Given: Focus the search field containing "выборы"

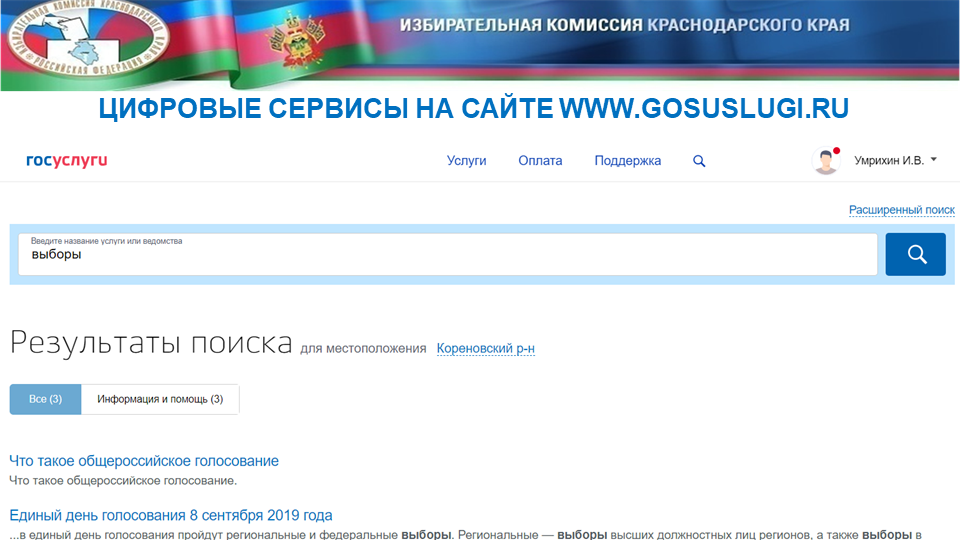Looking at the screenshot, I should coord(448,255).
